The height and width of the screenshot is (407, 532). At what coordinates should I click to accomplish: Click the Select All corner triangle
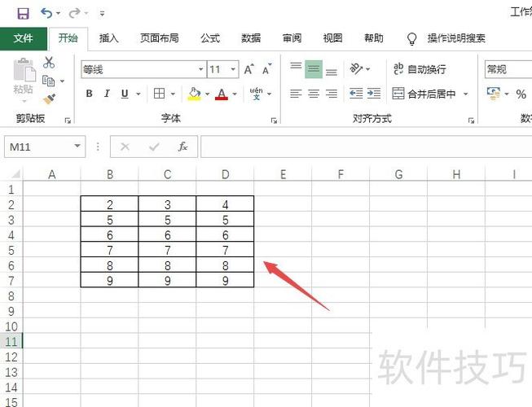tap(15, 174)
